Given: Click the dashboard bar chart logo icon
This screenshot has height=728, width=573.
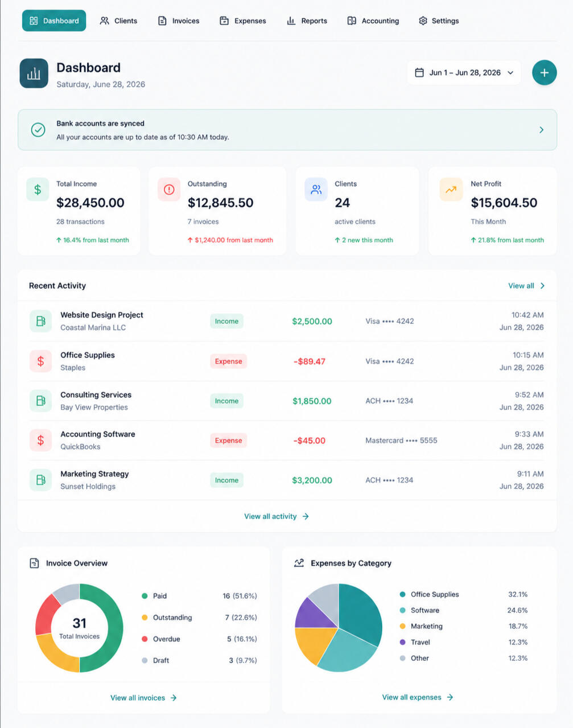Looking at the screenshot, I should click(x=34, y=73).
